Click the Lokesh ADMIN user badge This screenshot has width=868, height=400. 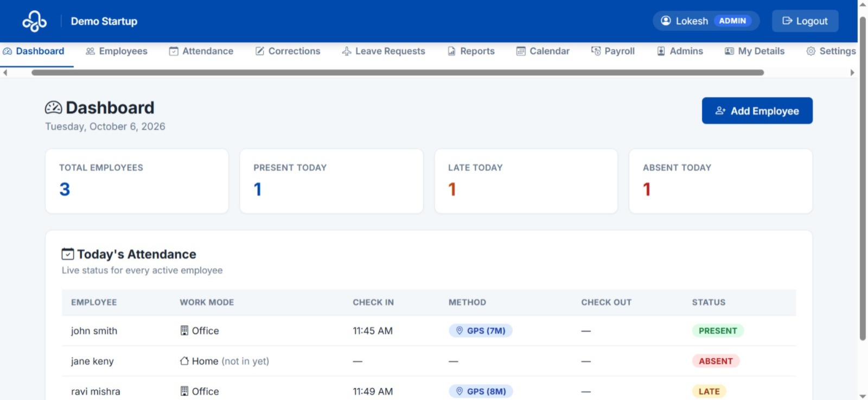coord(706,21)
